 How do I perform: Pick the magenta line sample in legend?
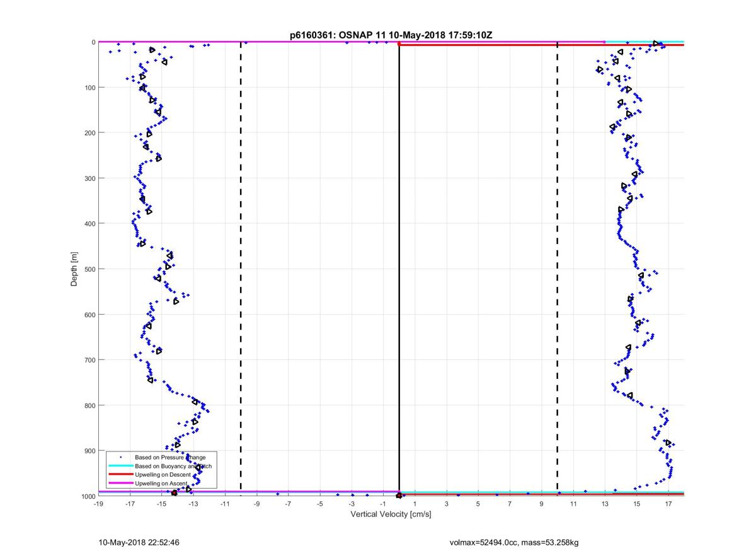[120, 483]
